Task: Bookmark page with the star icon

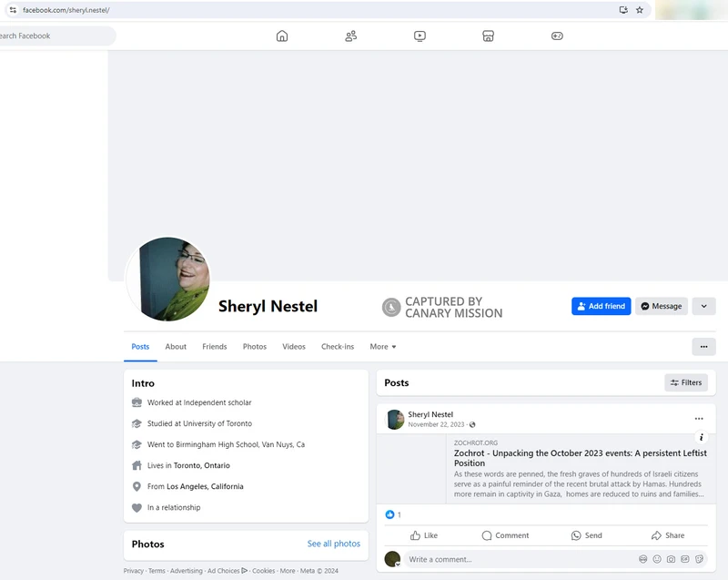Action: click(640, 10)
